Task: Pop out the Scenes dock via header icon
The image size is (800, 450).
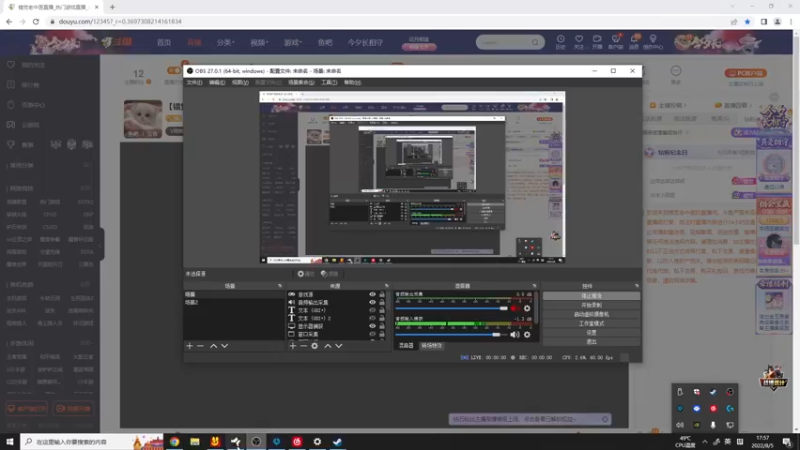Action: pos(280,286)
